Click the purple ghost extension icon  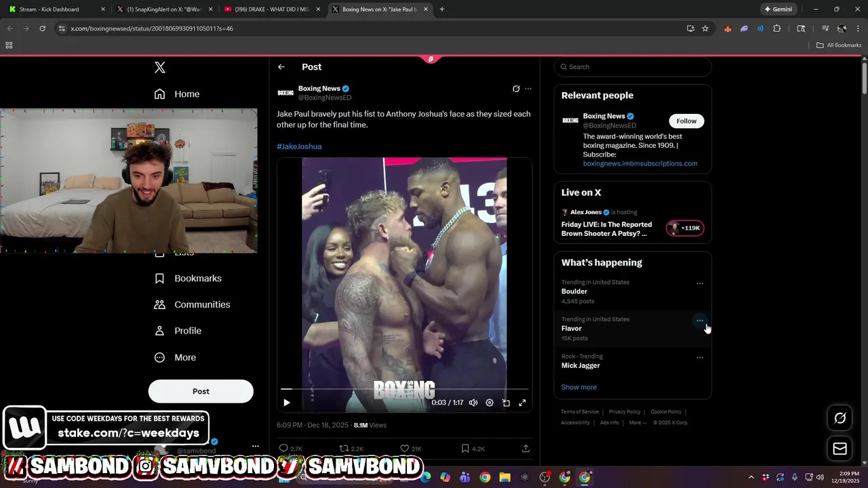[744, 28]
